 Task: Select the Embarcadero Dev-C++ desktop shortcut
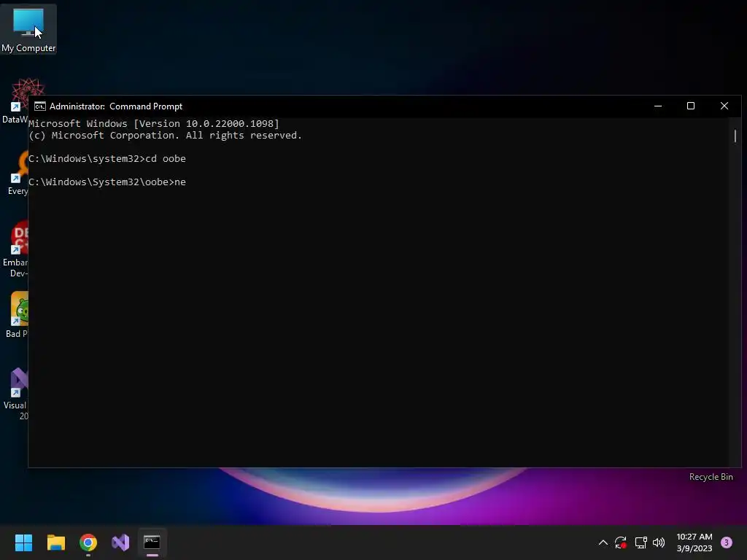[15, 249]
